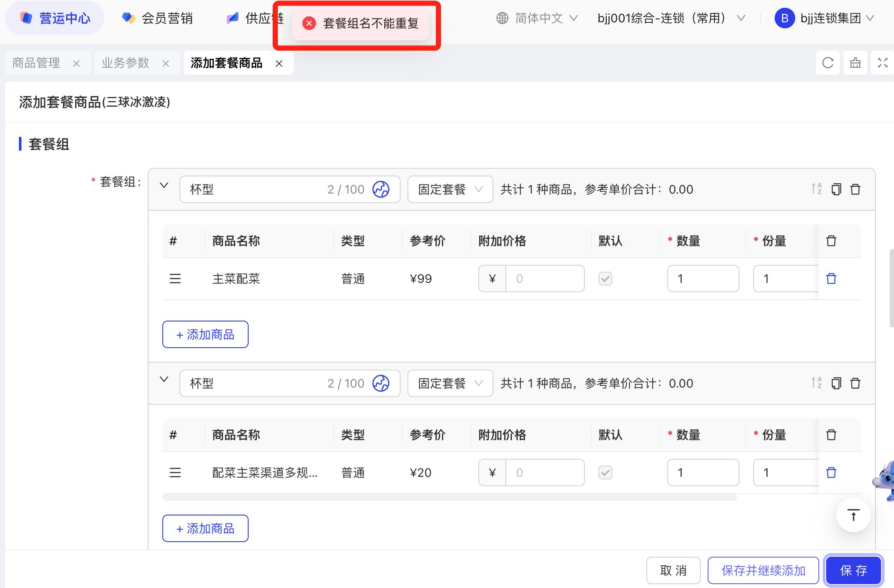The width and height of the screenshot is (894, 588).
Task: Toggle default checkbox for 配菜主菜渠道多规 row
Action: coord(605,473)
